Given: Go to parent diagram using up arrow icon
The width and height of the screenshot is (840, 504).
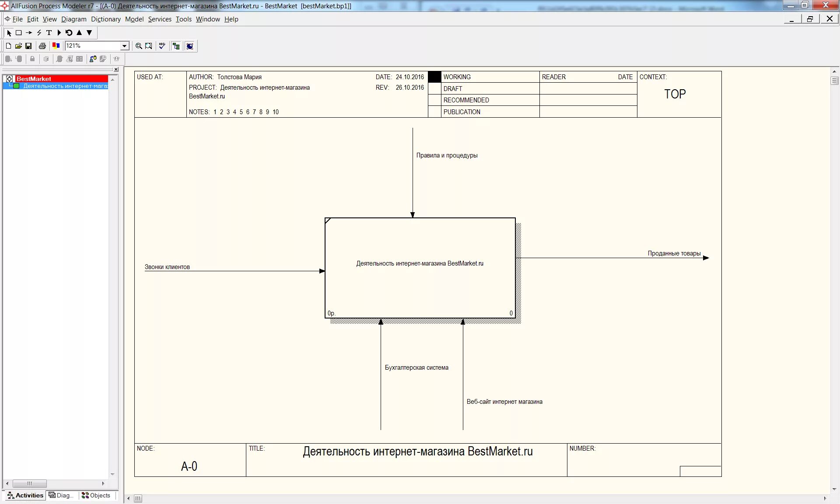Looking at the screenshot, I should [x=79, y=33].
